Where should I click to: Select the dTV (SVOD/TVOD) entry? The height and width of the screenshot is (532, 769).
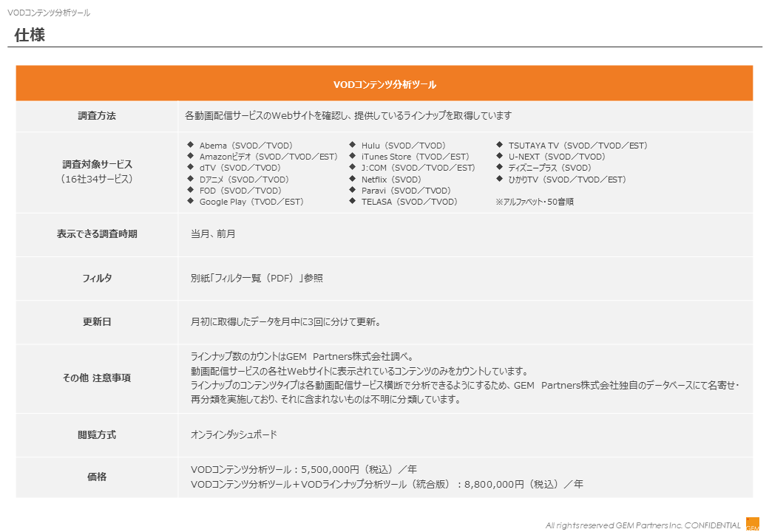pyautogui.click(x=240, y=168)
